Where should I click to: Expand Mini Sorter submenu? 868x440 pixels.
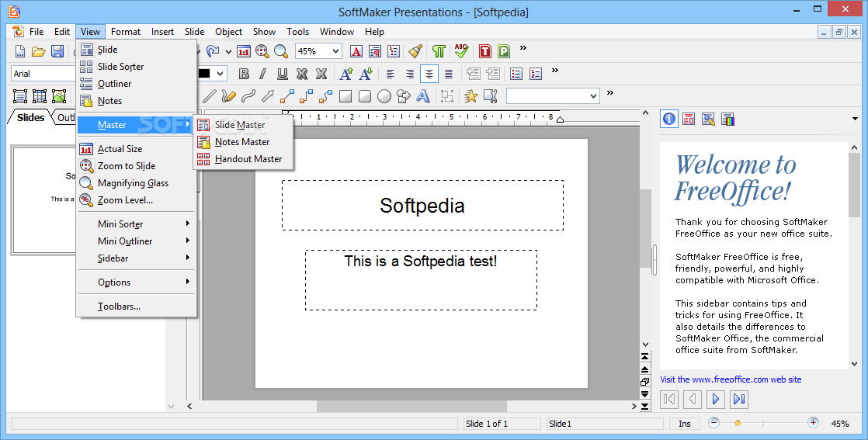[x=136, y=223]
